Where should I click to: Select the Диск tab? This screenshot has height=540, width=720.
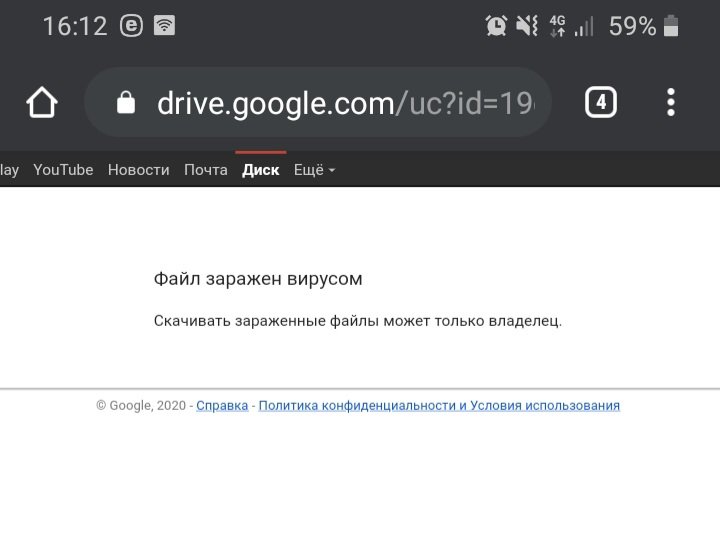pyautogui.click(x=261, y=170)
